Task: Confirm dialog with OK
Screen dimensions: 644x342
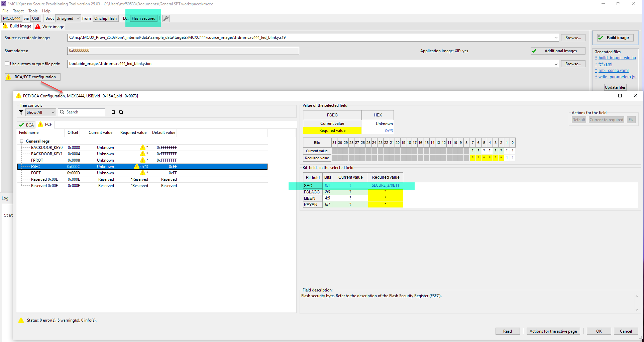Action: 599,331
